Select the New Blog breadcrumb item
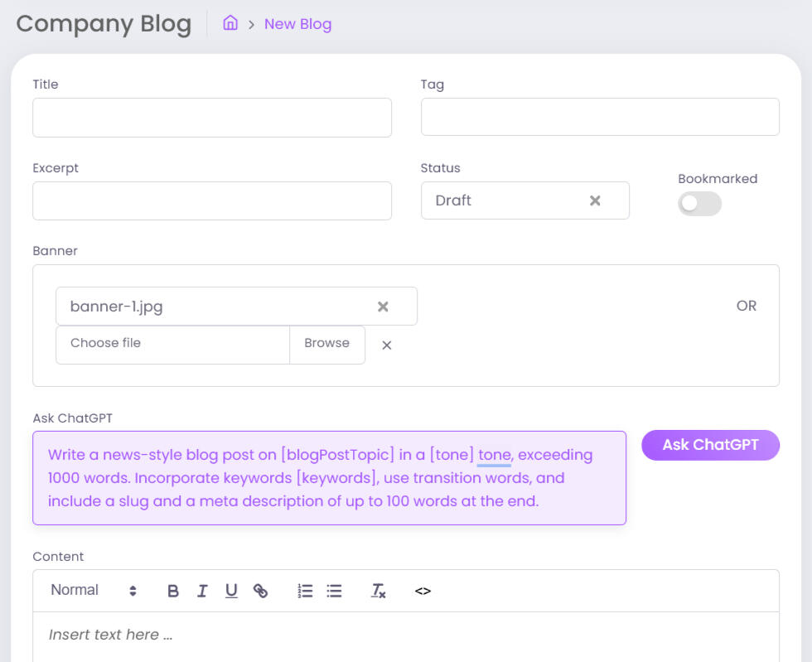This screenshot has height=662, width=812. [297, 23]
